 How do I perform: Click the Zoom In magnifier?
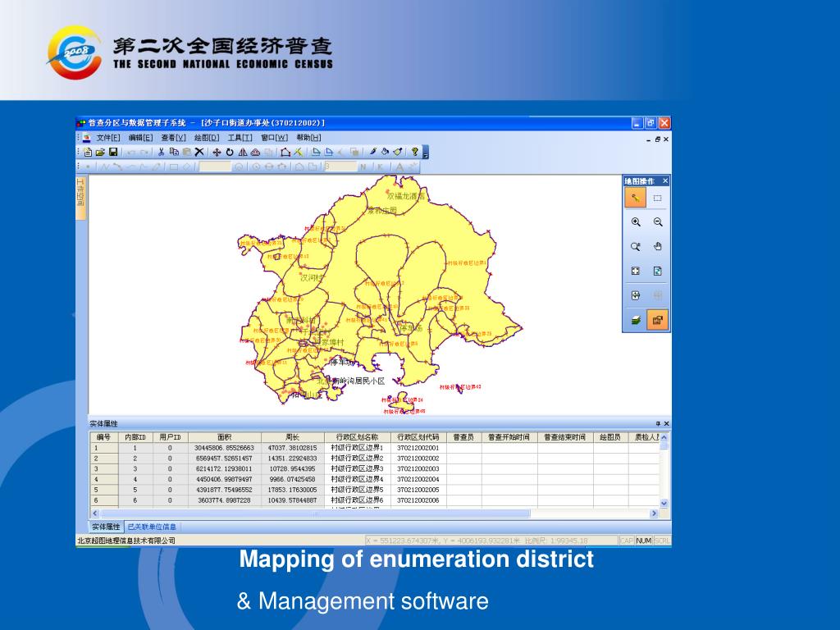pyautogui.click(x=636, y=222)
